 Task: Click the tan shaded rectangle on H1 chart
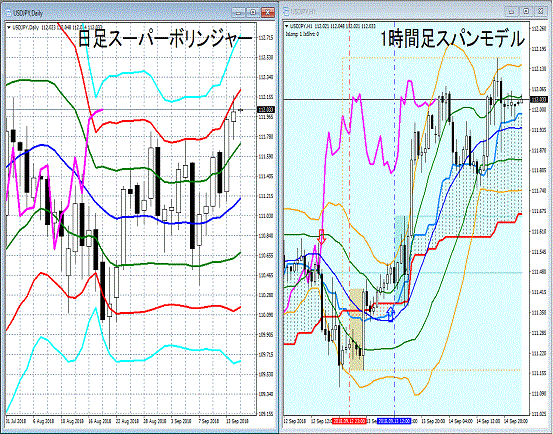point(357,329)
